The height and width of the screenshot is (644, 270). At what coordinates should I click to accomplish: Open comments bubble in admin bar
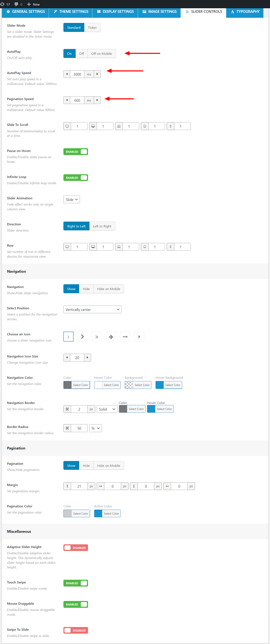17,4
